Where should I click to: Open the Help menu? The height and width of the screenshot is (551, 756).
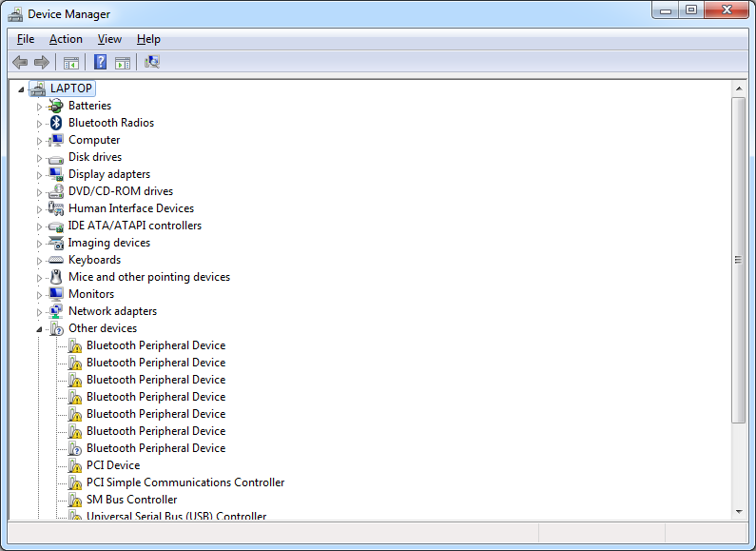[x=148, y=39]
